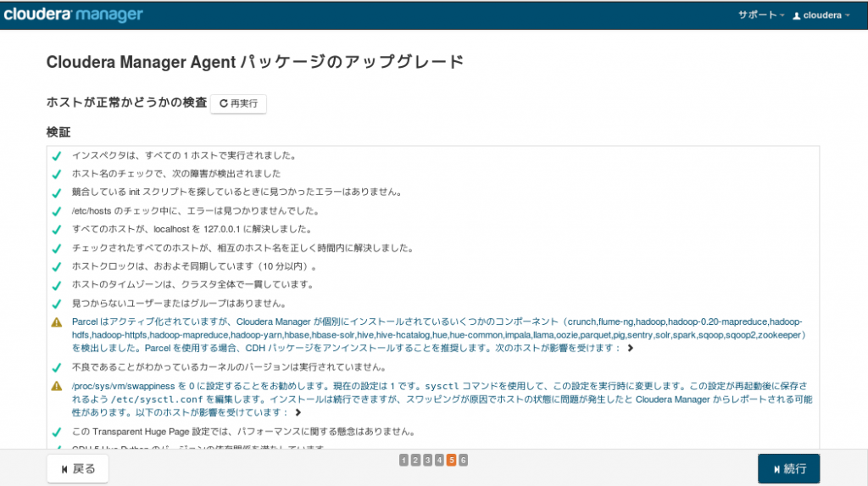Click the back arrow icon in 戻る button
Viewport: 868px width, 486px height.
[64, 469]
